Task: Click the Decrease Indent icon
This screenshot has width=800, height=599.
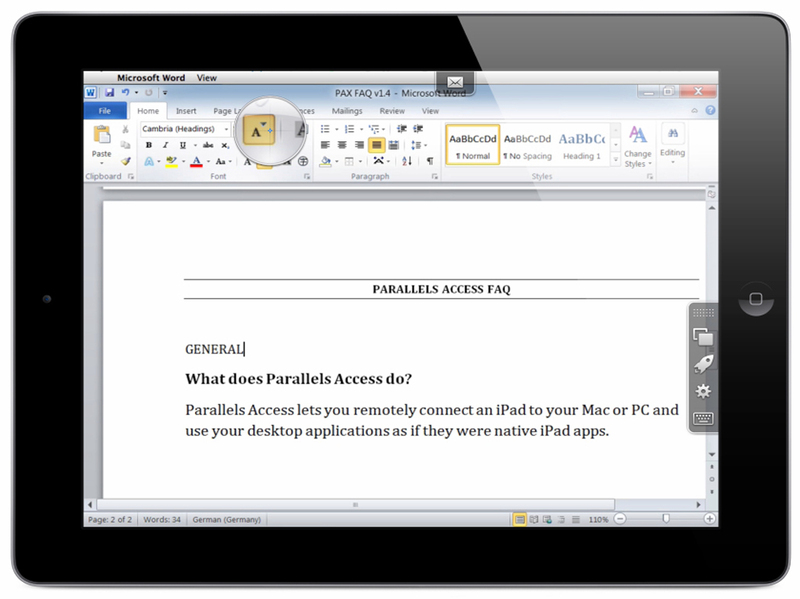Action: (x=402, y=129)
